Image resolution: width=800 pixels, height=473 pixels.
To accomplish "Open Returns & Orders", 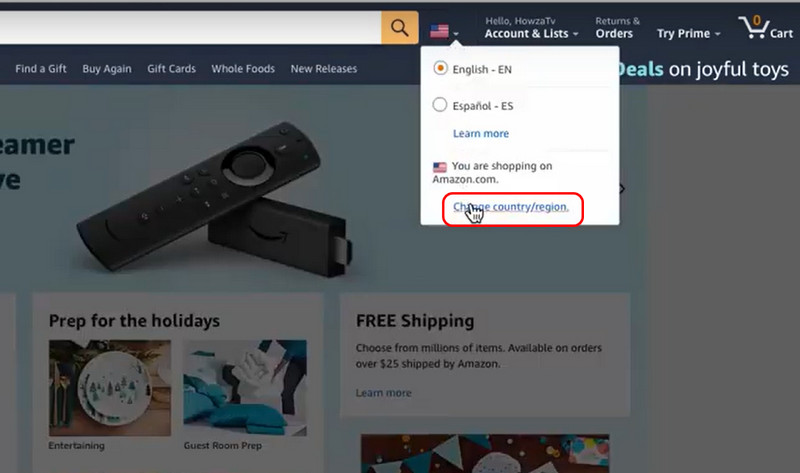I will coord(617,28).
